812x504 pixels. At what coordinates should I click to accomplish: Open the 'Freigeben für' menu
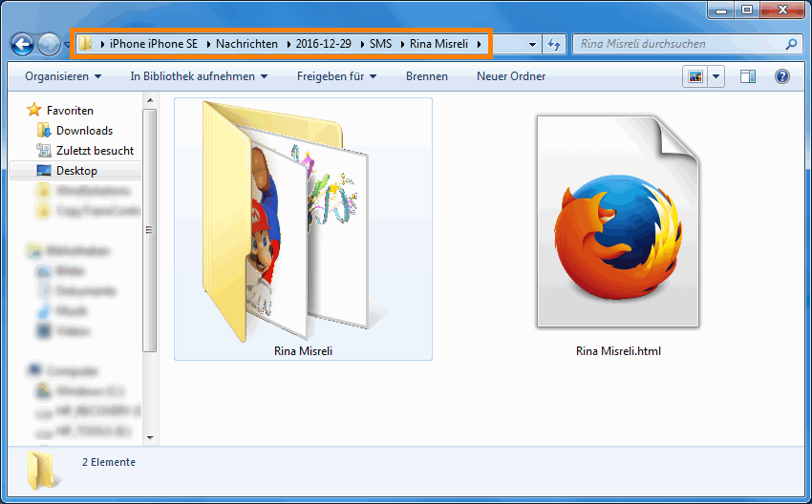[x=336, y=76]
